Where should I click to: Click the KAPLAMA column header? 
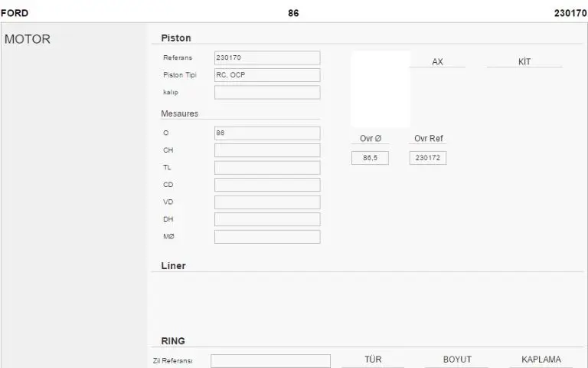(541, 360)
